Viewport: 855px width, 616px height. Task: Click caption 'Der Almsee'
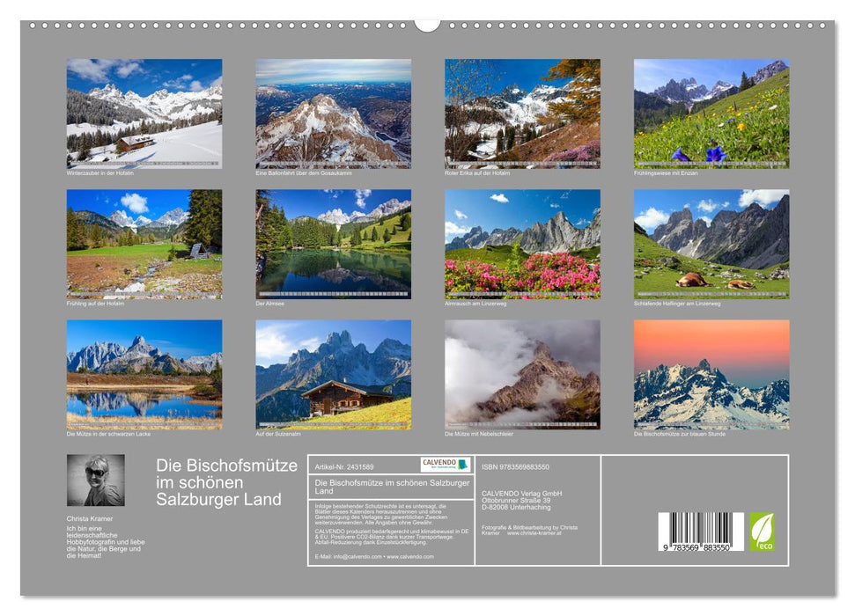[270, 304]
